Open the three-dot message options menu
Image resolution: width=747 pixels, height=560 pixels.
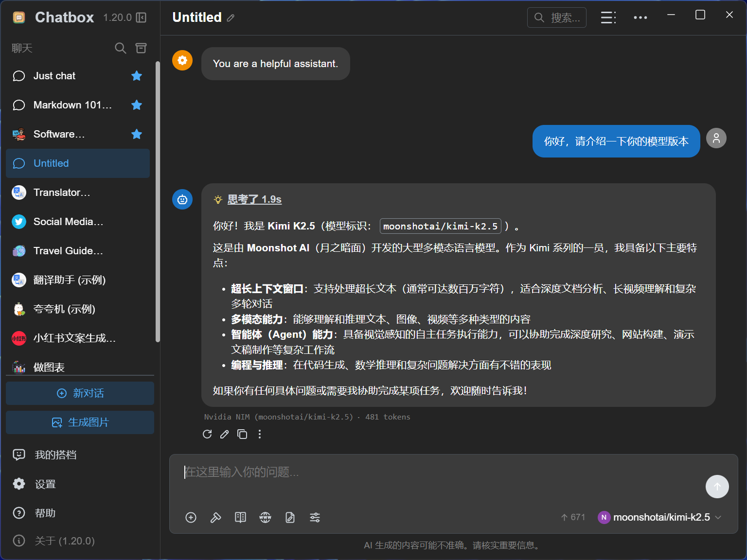click(x=260, y=434)
